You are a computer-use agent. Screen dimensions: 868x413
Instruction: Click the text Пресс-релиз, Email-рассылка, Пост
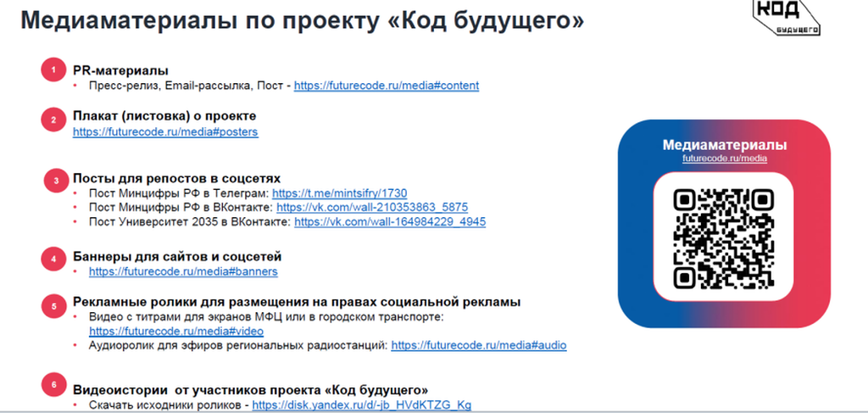(186, 86)
